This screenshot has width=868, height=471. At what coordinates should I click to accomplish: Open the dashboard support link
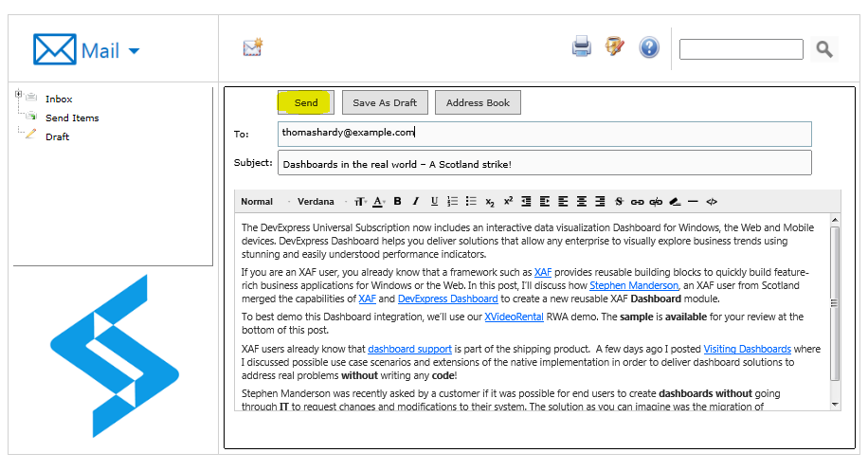click(x=409, y=350)
